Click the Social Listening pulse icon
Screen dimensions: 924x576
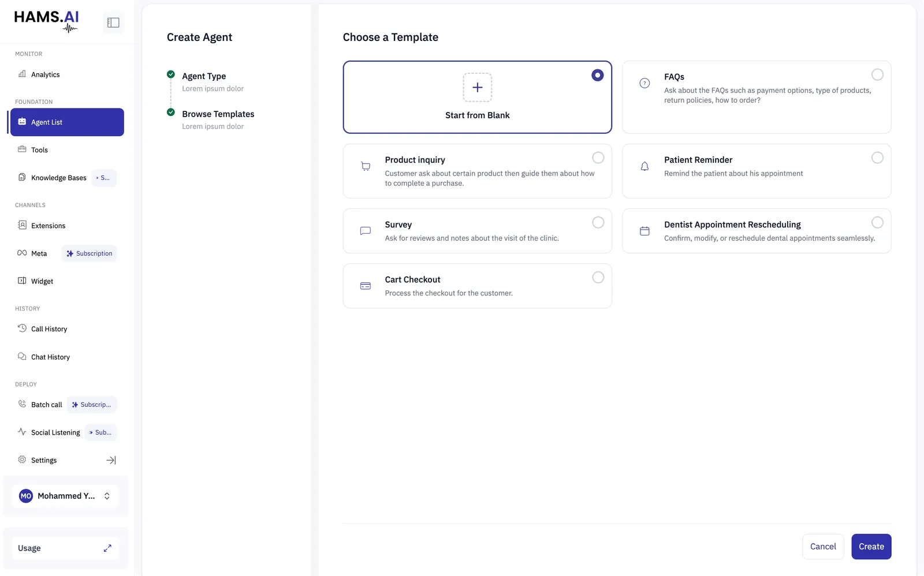(22, 432)
